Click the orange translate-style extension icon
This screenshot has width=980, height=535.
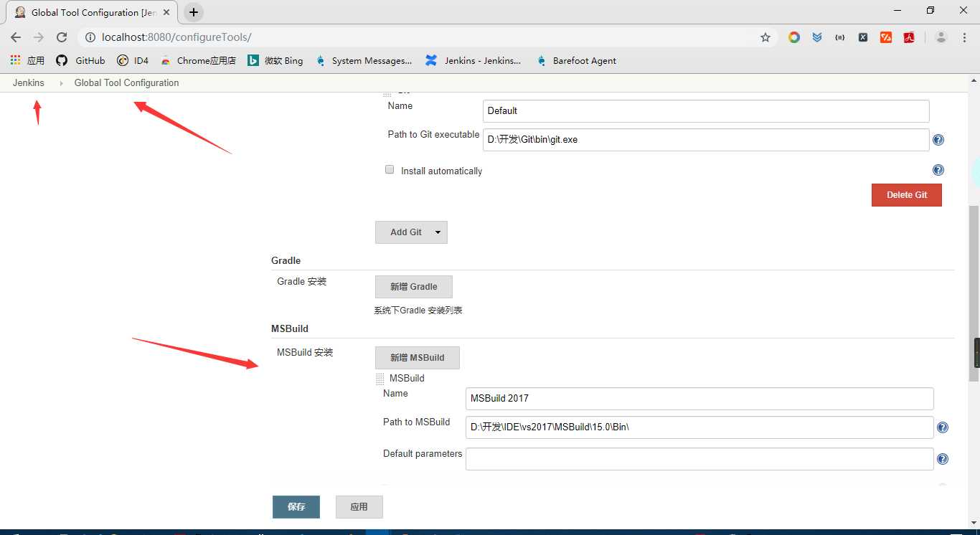[x=886, y=37]
